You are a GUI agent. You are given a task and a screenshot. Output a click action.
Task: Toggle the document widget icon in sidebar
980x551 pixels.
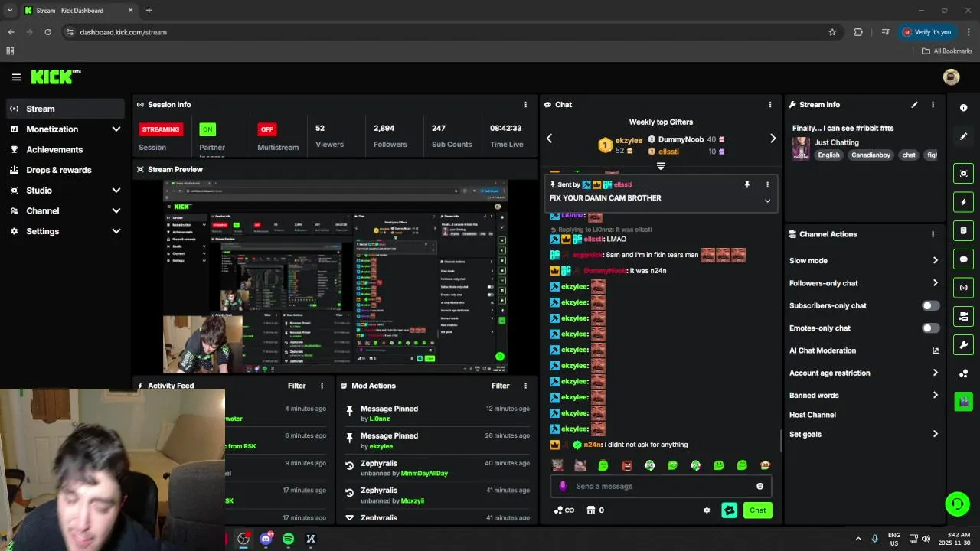[963, 230]
